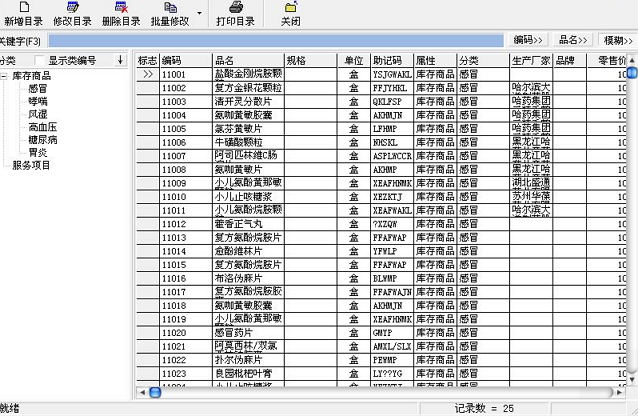Click the down-arrow button in 分类 panel header
This screenshot has width=638, height=416.
pos(120,60)
